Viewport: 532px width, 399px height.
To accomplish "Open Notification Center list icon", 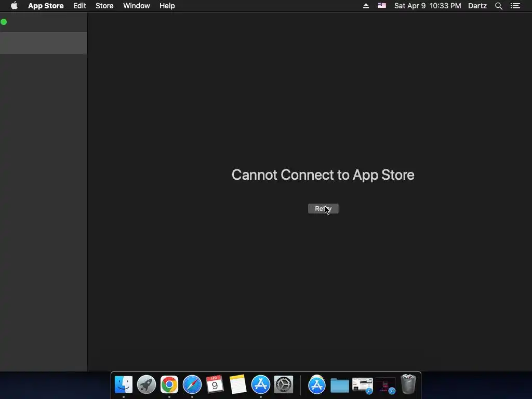I will click(x=515, y=6).
